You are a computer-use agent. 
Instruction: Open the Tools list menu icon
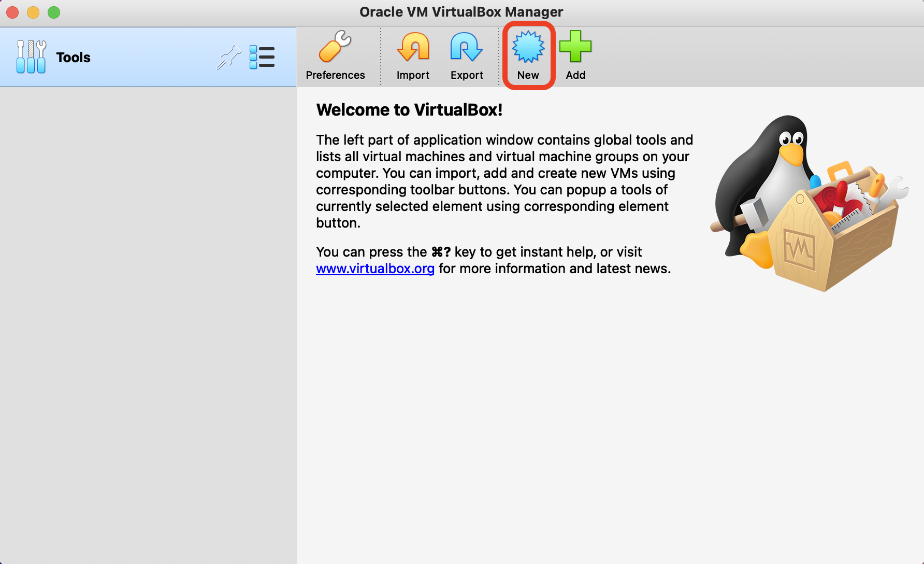coord(262,57)
